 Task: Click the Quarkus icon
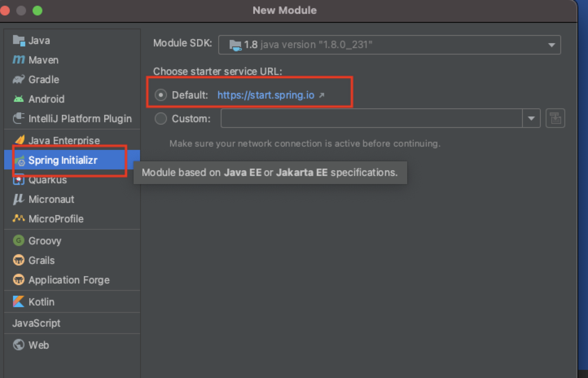tap(19, 180)
